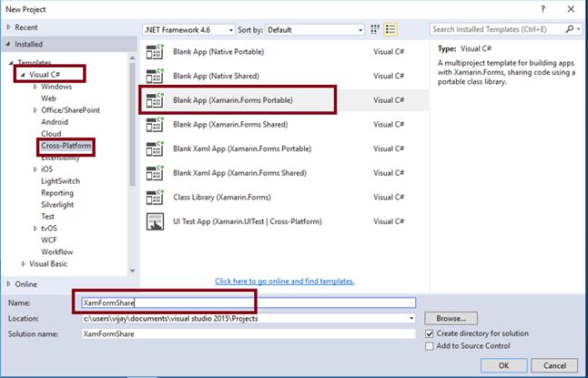Expand the Office/SharePoint node arrow

[x=35, y=110]
